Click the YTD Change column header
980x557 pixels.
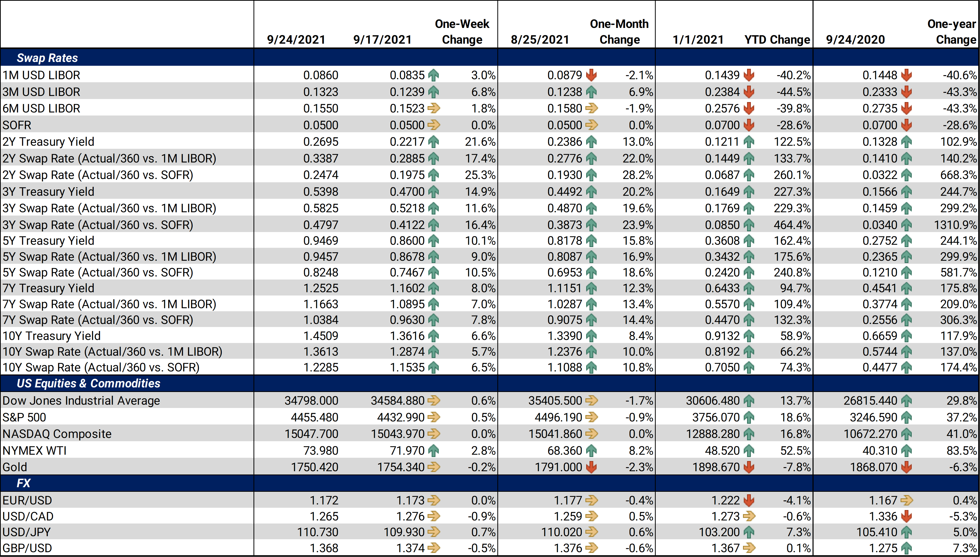tap(777, 39)
